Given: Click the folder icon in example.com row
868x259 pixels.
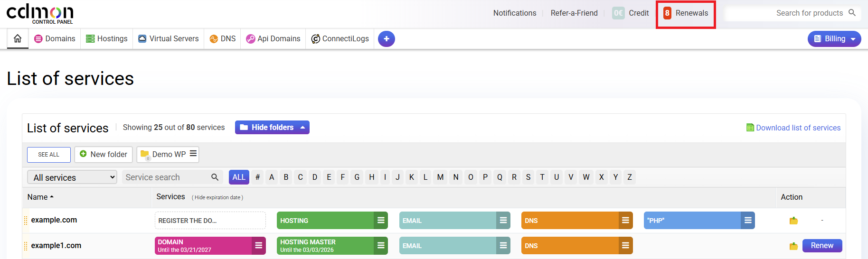Looking at the screenshot, I should 793,221.
